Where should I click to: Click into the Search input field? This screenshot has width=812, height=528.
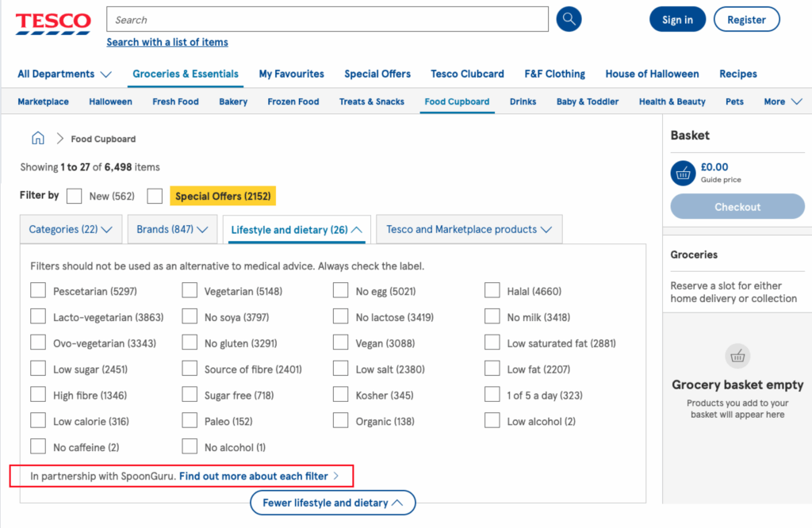pyautogui.click(x=327, y=20)
